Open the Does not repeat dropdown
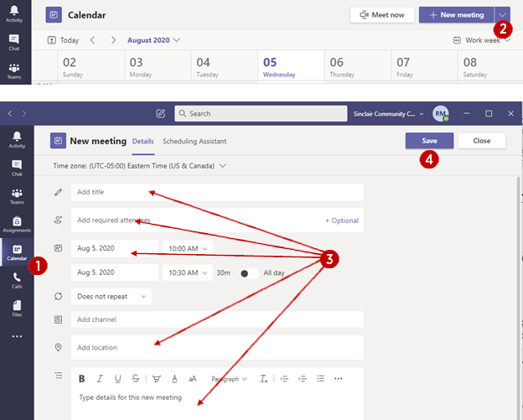This screenshot has height=420, width=523. [x=112, y=296]
